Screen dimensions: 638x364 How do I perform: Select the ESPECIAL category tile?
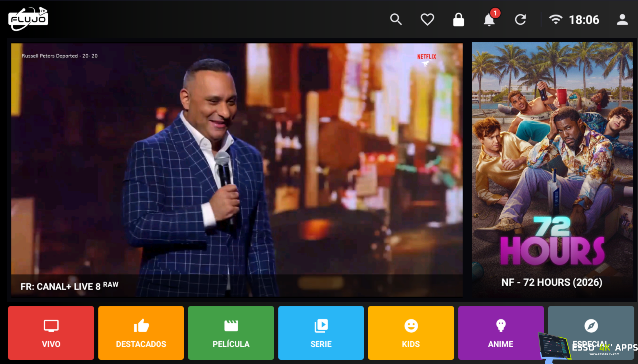pos(591,333)
